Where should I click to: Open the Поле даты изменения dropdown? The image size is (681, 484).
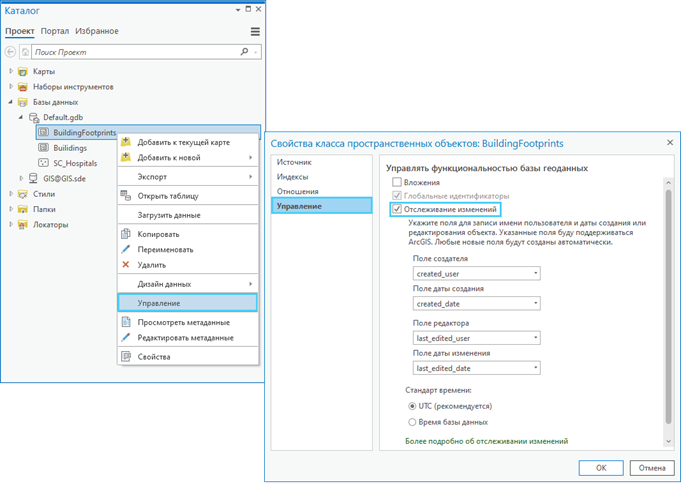pos(476,368)
